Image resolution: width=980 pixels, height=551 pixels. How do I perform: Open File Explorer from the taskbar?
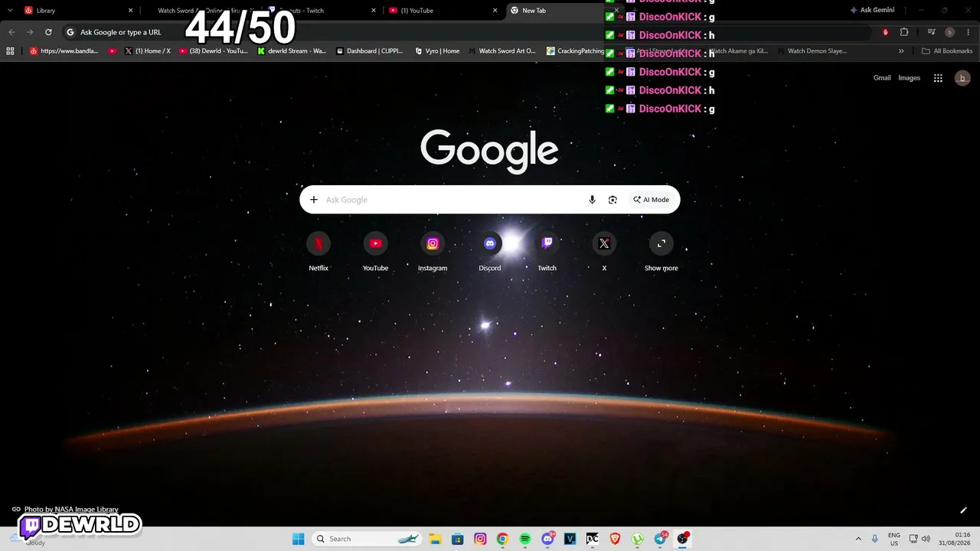point(435,539)
